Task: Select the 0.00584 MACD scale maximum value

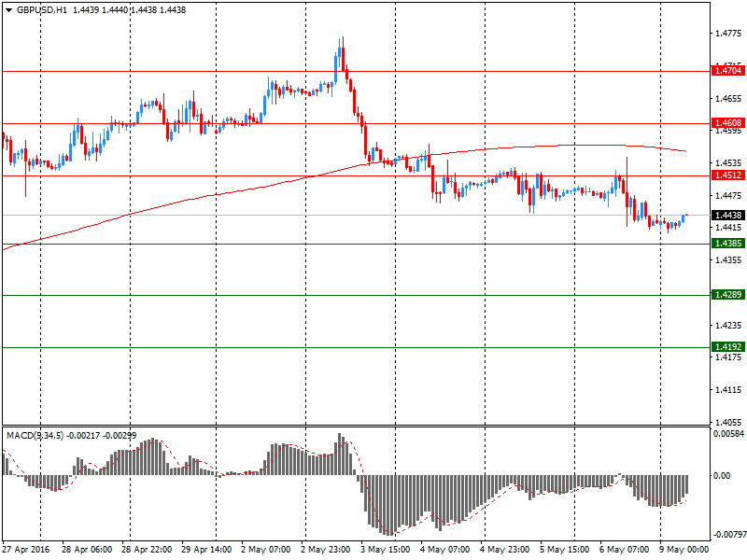Action: pyautogui.click(x=728, y=434)
